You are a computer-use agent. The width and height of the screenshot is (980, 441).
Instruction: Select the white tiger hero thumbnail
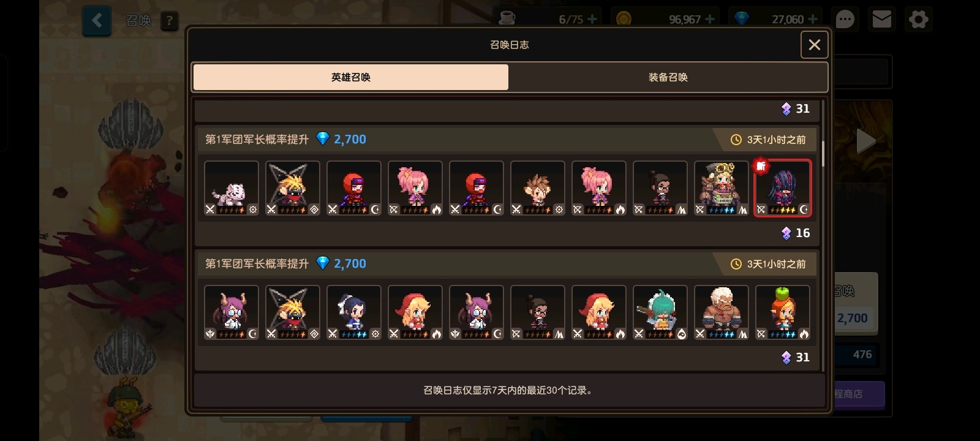pyautogui.click(x=232, y=188)
